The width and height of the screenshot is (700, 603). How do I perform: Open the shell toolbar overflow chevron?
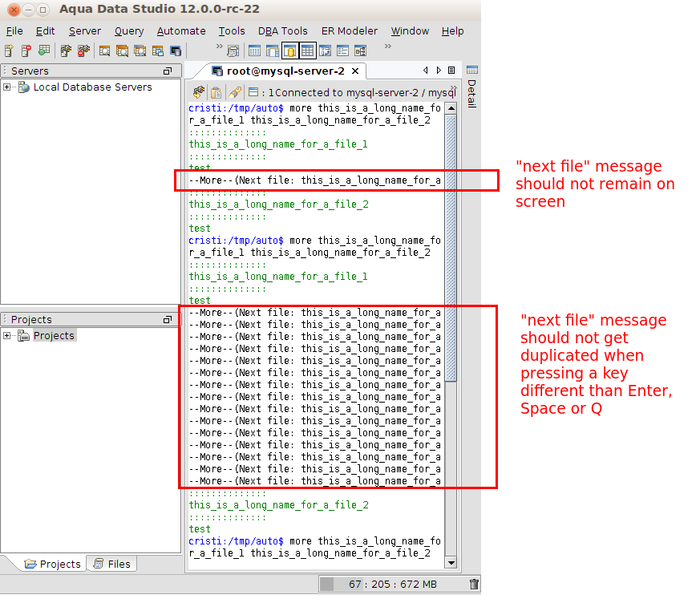(x=454, y=87)
